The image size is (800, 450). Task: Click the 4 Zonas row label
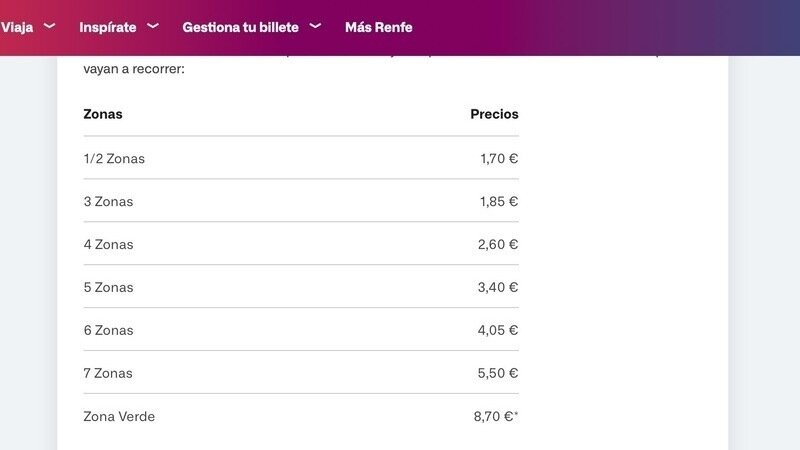click(108, 244)
